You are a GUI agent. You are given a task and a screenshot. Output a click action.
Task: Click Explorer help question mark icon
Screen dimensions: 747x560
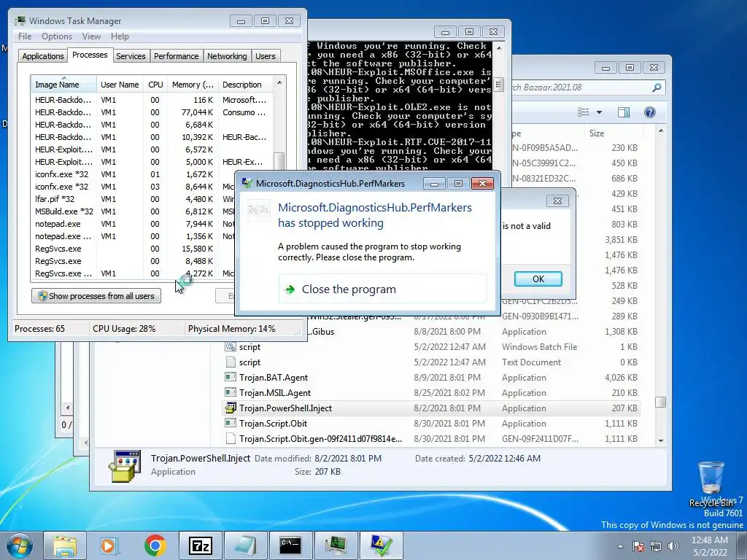(649, 112)
